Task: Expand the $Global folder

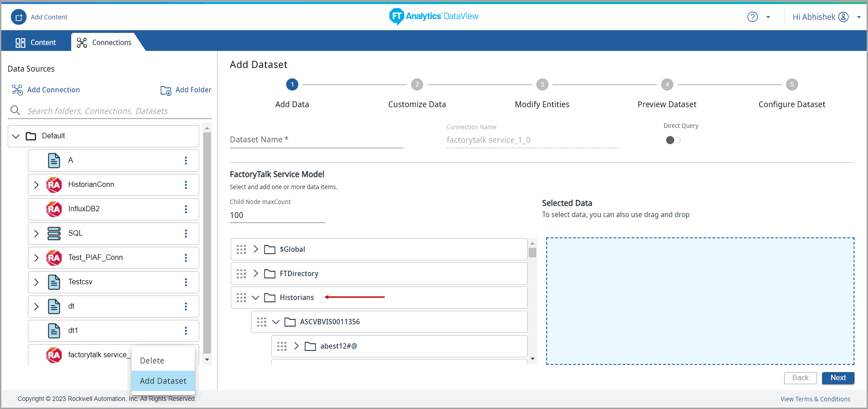Action: point(256,249)
